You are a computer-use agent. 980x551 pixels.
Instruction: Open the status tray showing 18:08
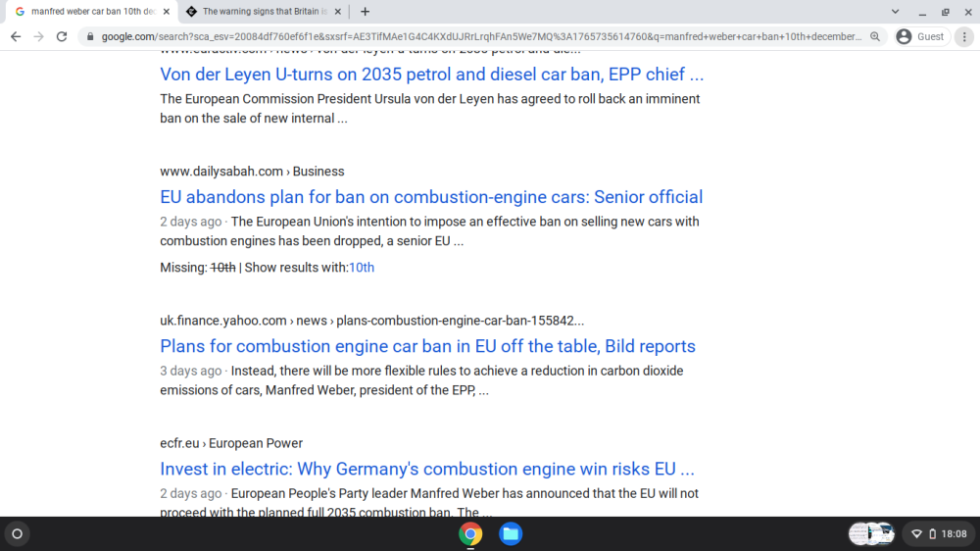[939, 534]
